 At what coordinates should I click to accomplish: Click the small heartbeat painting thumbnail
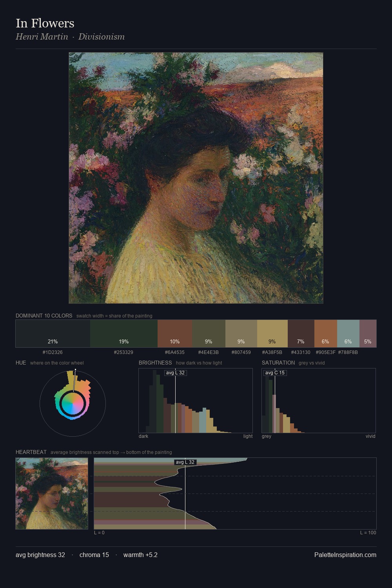pyautogui.click(x=52, y=494)
